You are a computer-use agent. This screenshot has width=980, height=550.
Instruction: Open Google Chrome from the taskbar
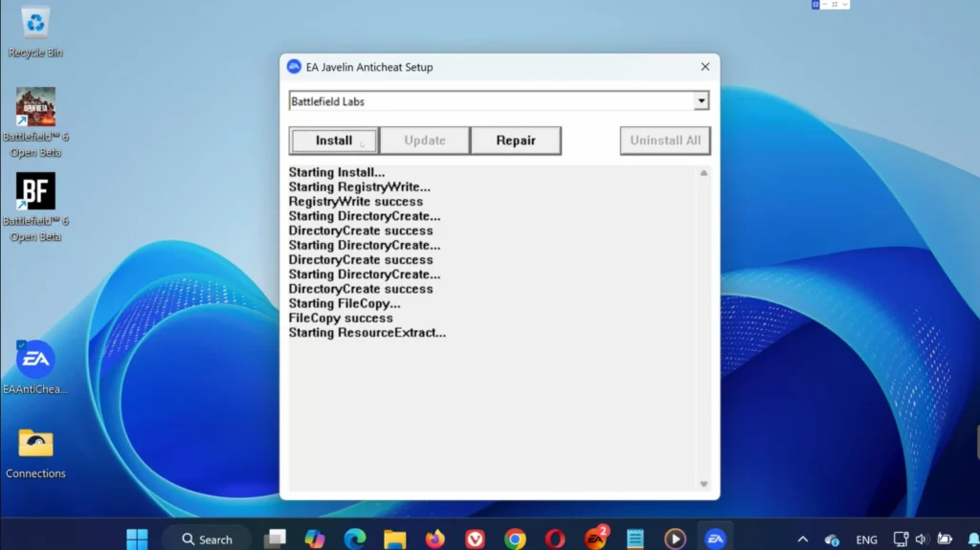click(515, 539)
